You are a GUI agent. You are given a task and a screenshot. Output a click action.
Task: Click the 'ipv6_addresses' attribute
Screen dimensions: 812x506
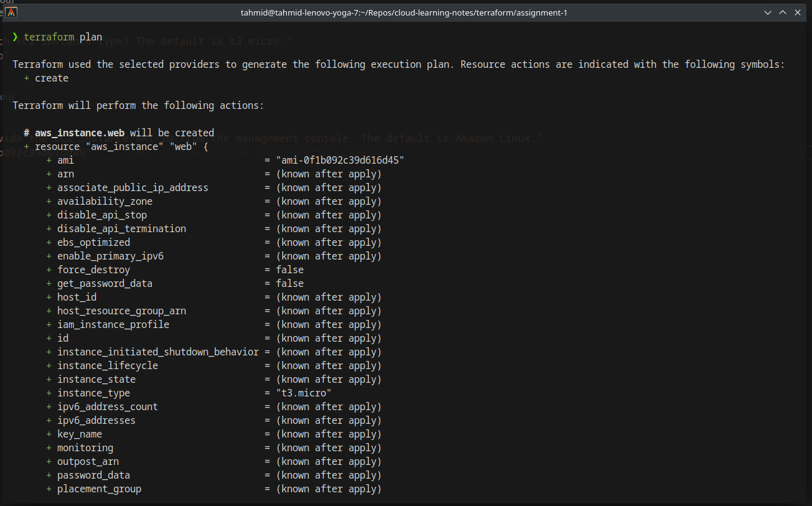pos(96,421)
